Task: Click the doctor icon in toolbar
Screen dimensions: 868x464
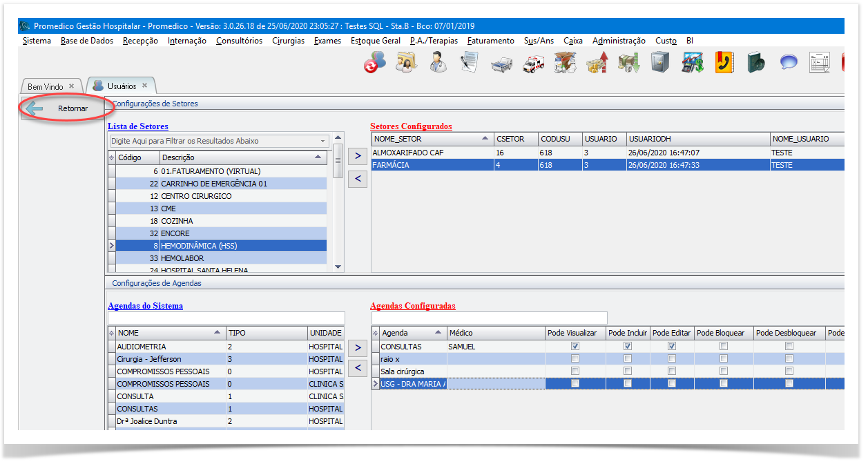Action: (x=437, y=64)
